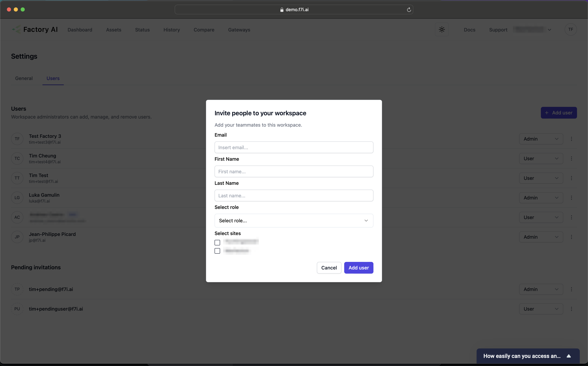Click the PU pending invitation avatar
The height and width of the screenshot is (366, 588).
click(17, 309)
